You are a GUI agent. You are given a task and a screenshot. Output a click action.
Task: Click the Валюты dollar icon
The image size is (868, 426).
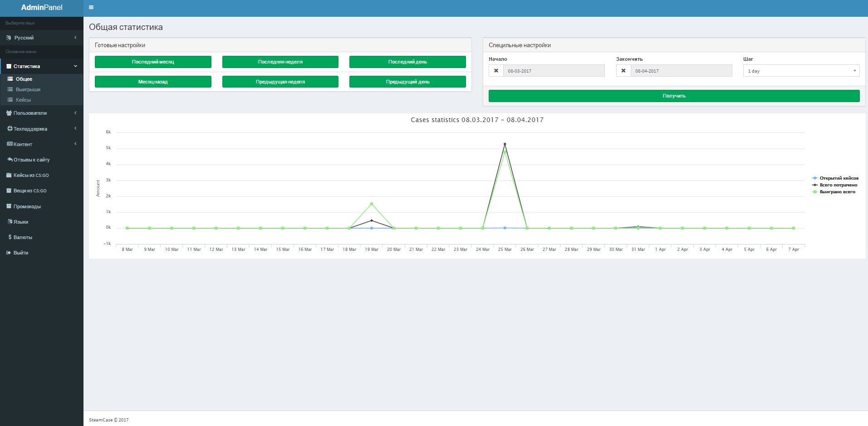10,237
